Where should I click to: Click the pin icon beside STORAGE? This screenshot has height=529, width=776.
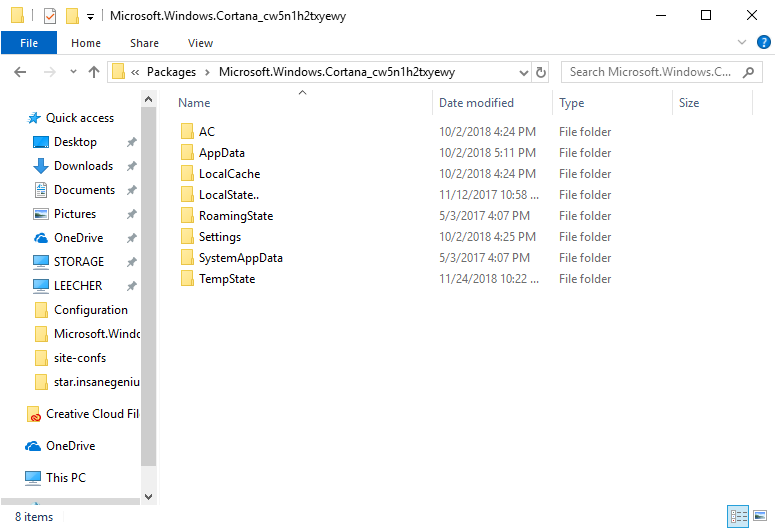pyautogui.click(x=131, y=262)
